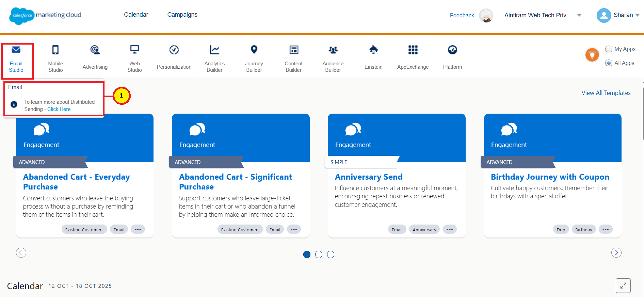644x297 pixels.
Task: Go to second carousel page dot
Action: [319, 254]
